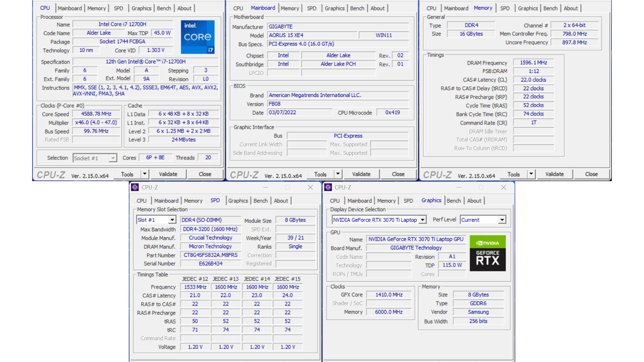Screen dimensions: 644x362
Task: Switch to the Bench tab in the Memory Slot Selection window
Action: (260, 201)
